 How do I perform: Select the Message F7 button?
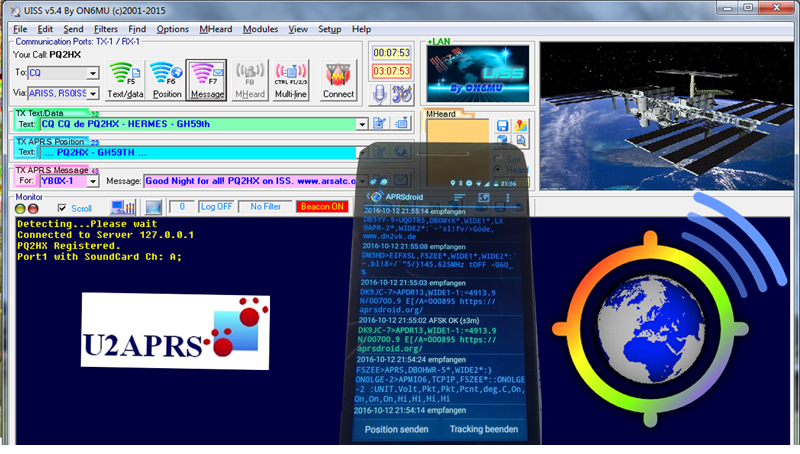point(207,80)
